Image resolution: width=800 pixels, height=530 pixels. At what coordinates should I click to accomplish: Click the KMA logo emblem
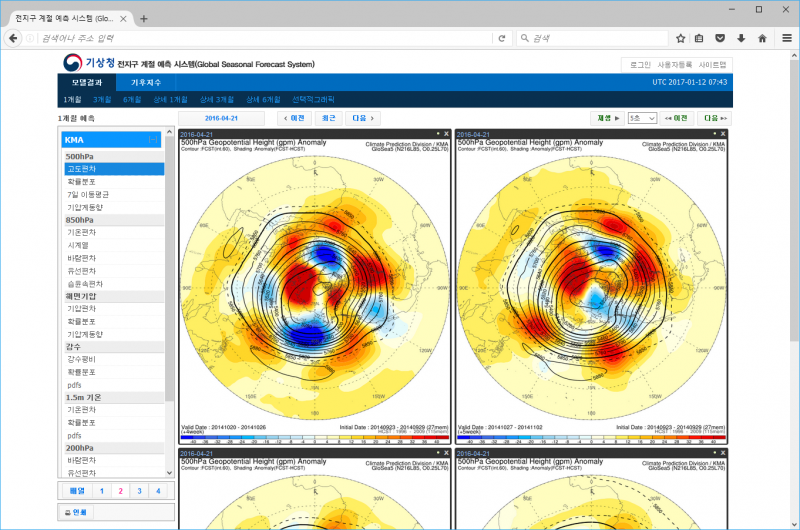point(72,63)
